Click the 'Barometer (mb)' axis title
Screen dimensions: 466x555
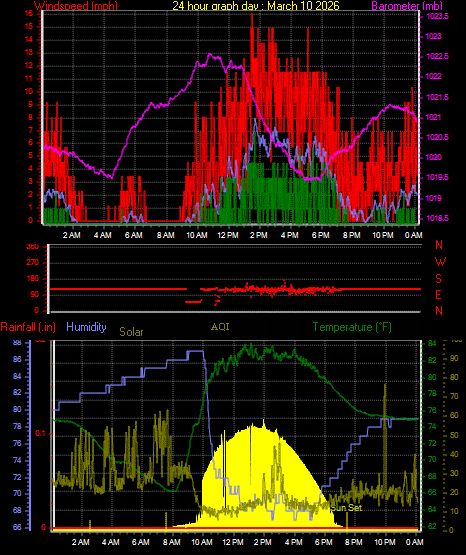pos(407,5)
